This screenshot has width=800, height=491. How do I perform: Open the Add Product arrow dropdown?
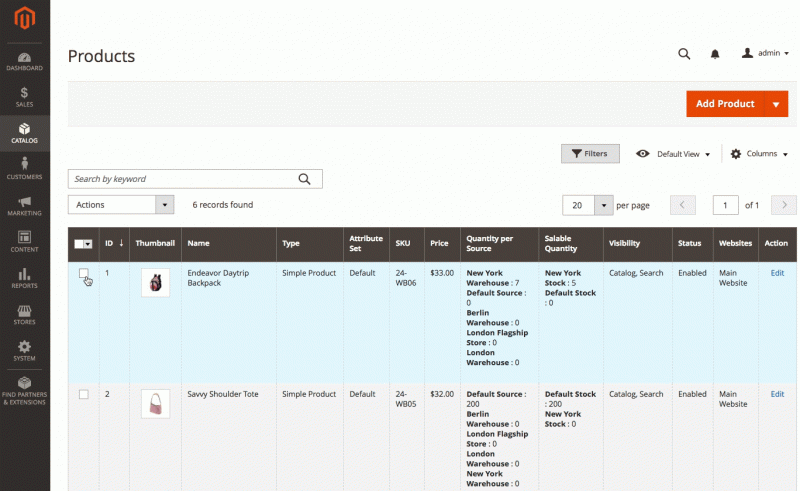click(x=776, y=104)
